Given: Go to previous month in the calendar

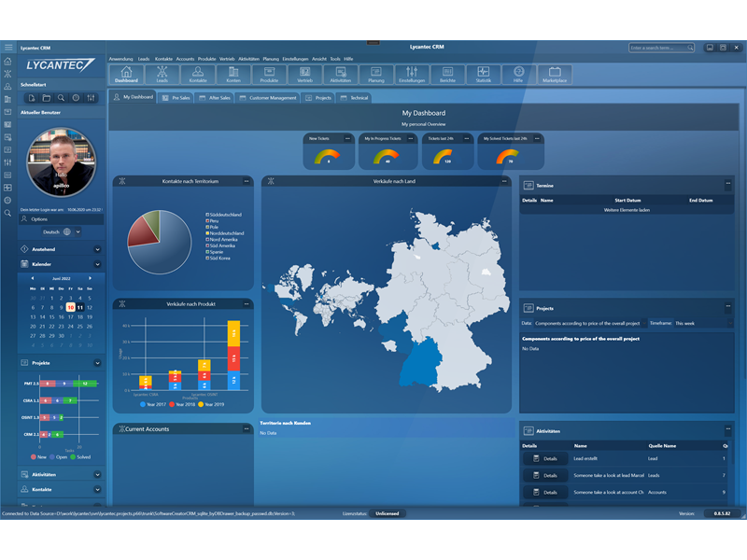Looking at the screenshot, I should pyautogui.click(x=33, y=278).
